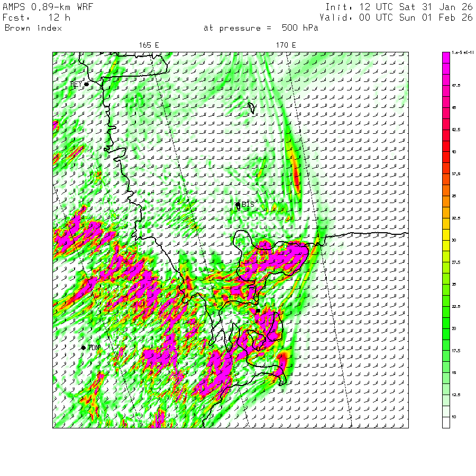This screenshot has height=476, width=476.
Task: Click the small island outline north of BIS
Action: coord(251,108)
